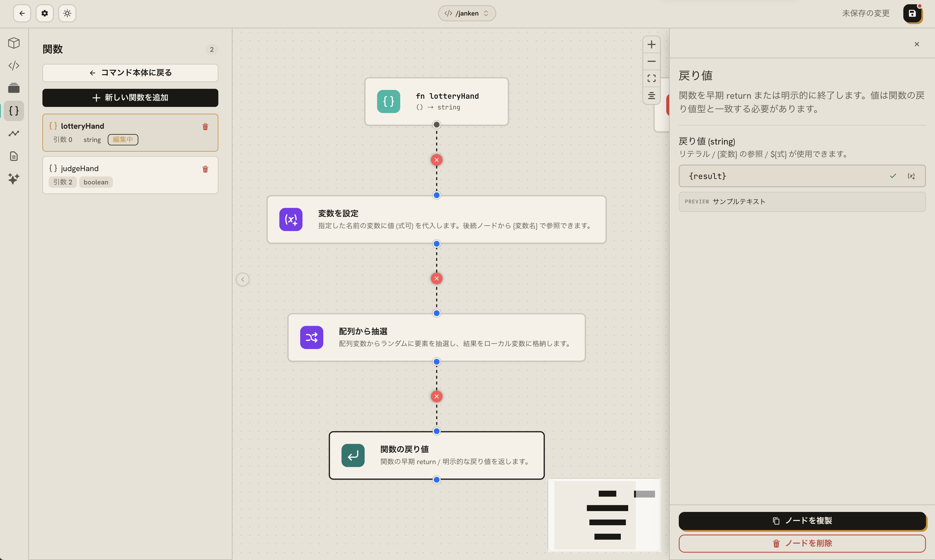Image resolution: width=935 pixels, height=560 pixels.
Task: Open the stacked layers sidebar icon
Action: coord(14,88)
